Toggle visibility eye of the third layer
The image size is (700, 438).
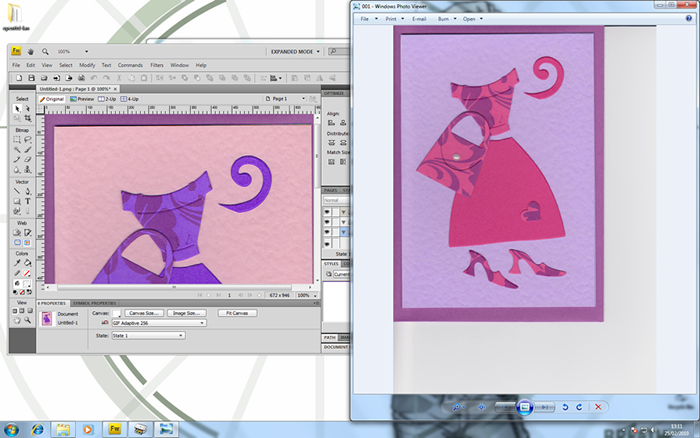327,231
